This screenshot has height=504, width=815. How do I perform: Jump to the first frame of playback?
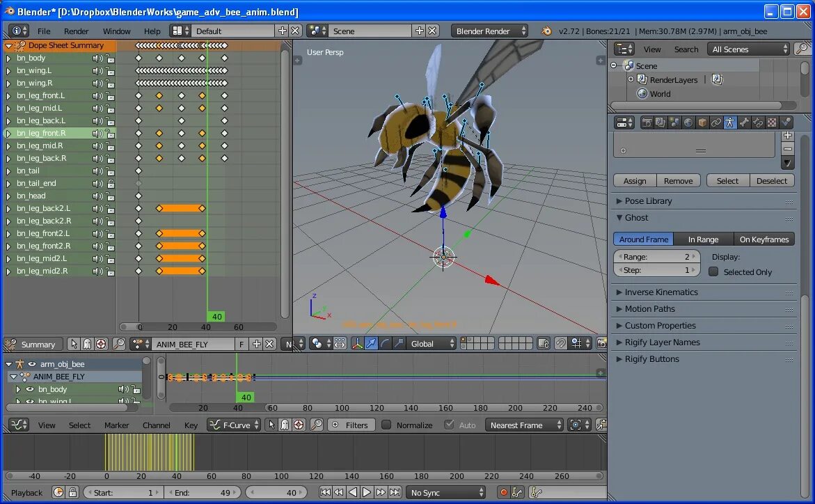point(325,492)
